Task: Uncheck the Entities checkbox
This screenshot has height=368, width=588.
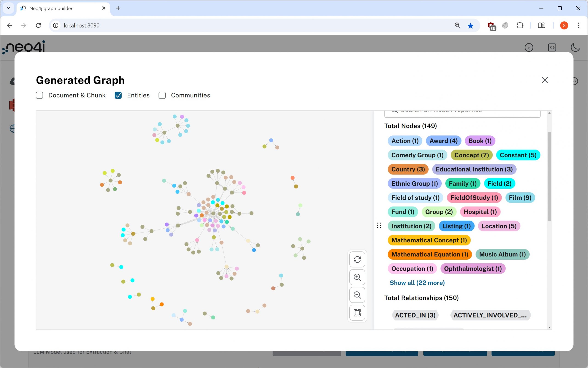Action: tap(118, 95)
